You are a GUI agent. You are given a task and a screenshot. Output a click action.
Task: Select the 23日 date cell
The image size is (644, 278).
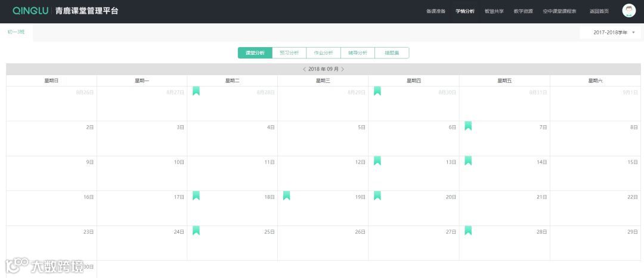[51, 243]
